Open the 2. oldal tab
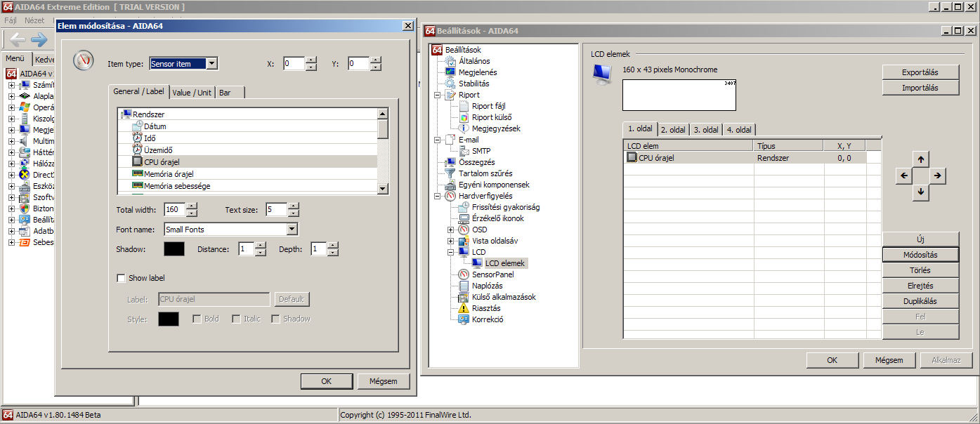 click(673, 130)
